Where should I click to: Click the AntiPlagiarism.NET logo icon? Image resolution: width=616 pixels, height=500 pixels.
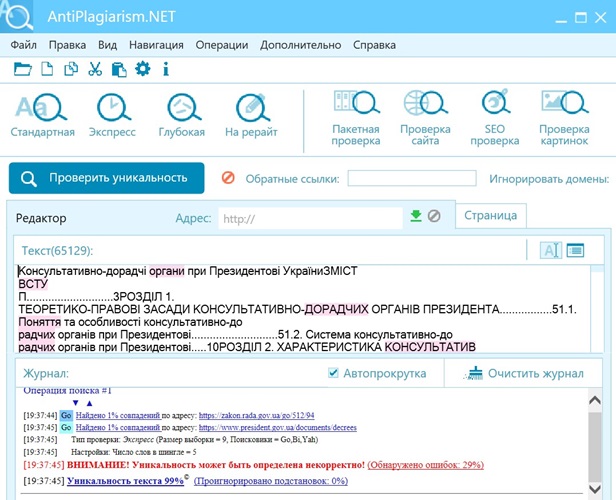(x=16, y=16)
